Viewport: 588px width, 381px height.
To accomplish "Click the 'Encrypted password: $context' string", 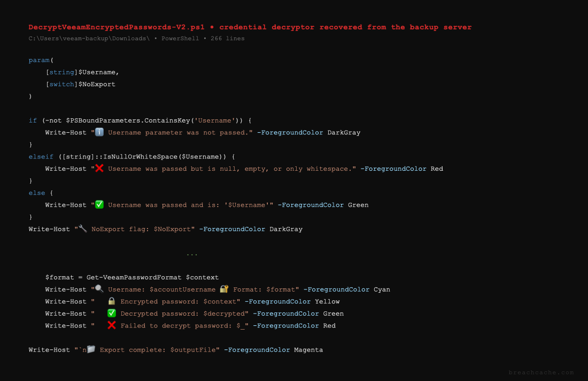I will (178, 301).
